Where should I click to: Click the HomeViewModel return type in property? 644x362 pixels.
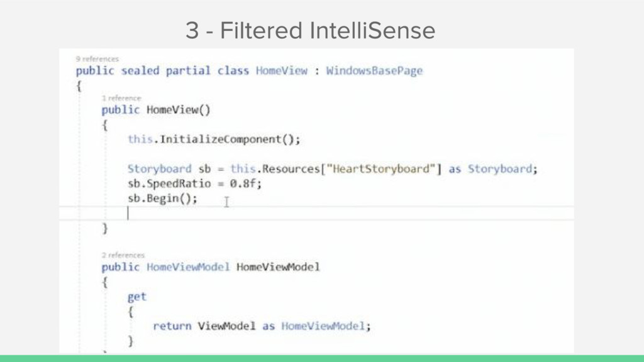188,267
